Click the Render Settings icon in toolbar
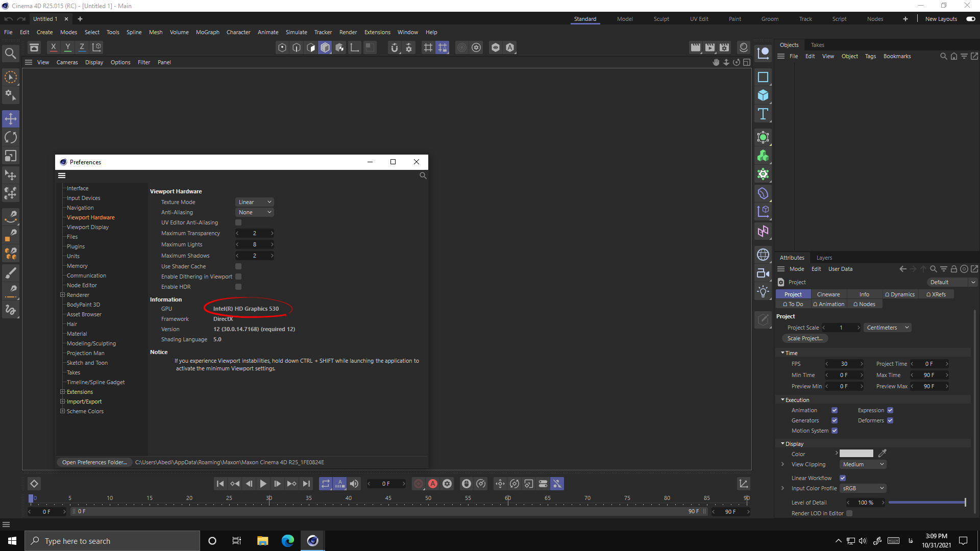980x551 pixels. coord(724,47)
